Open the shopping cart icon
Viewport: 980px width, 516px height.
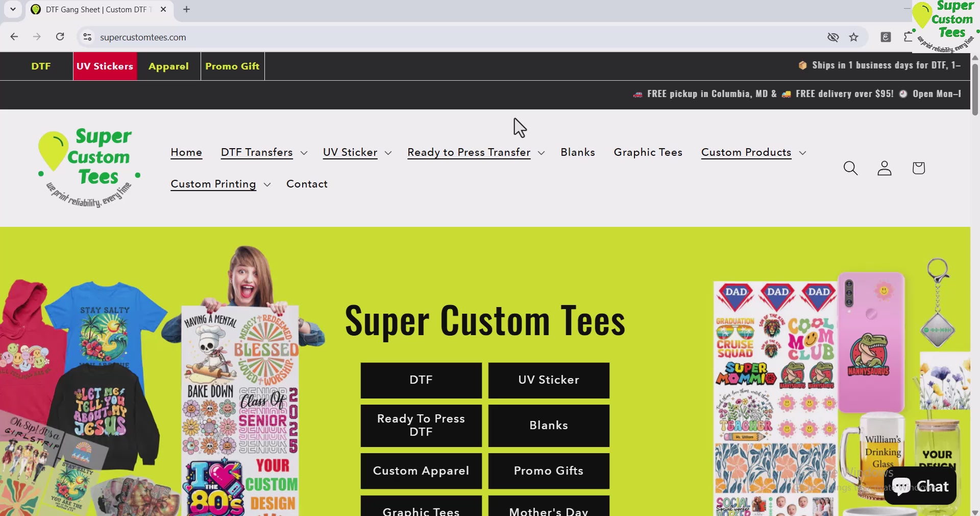[x=918, y=168]
